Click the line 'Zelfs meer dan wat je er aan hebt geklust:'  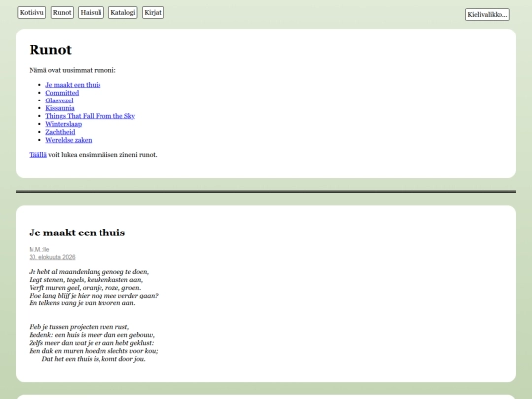tap(92, 343)
